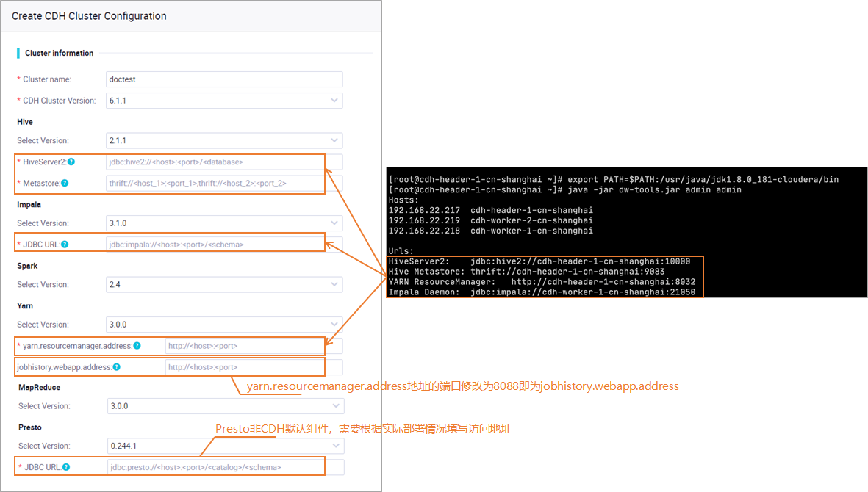Click the Cluster information section heading
868x492 pixels.
pos(60,53)
